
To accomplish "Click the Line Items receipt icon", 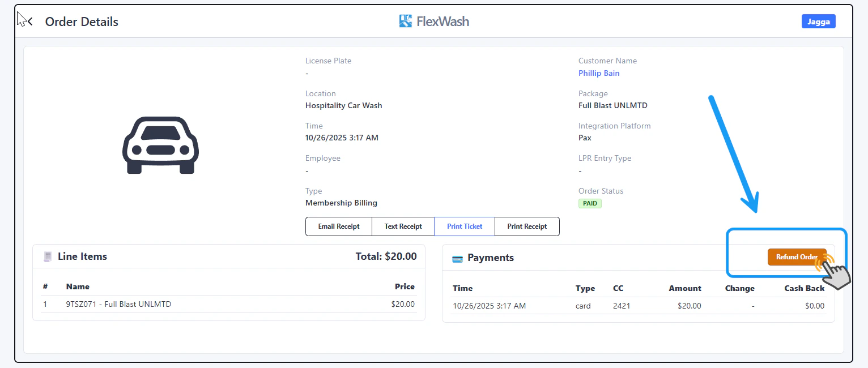I will coord(48,256).
